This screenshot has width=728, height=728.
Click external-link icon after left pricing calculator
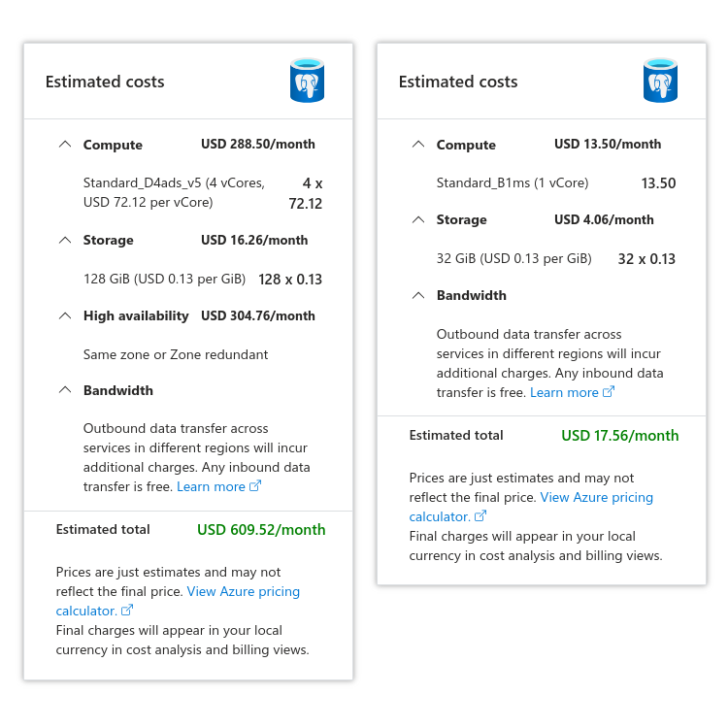tap(127, 611)
